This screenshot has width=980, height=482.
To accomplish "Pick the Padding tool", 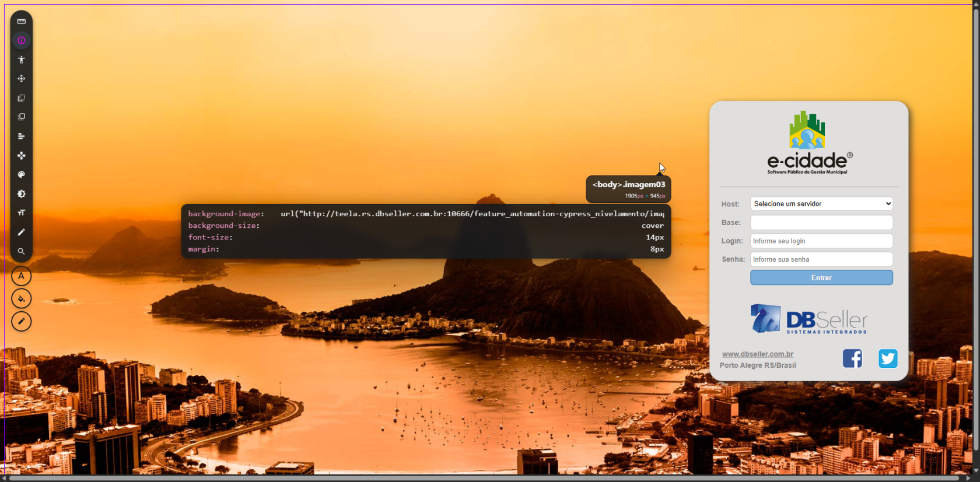I will pyautogui.click(x=22, y=117).
